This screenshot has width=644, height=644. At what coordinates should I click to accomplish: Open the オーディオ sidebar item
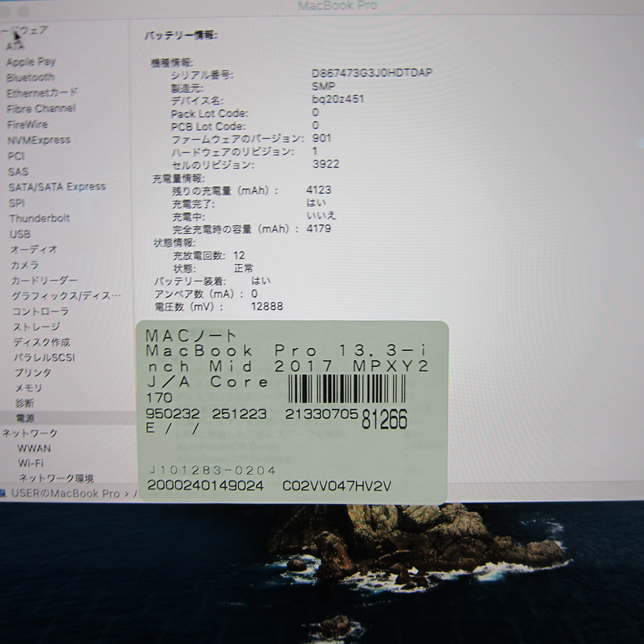[x=34, y=249]
